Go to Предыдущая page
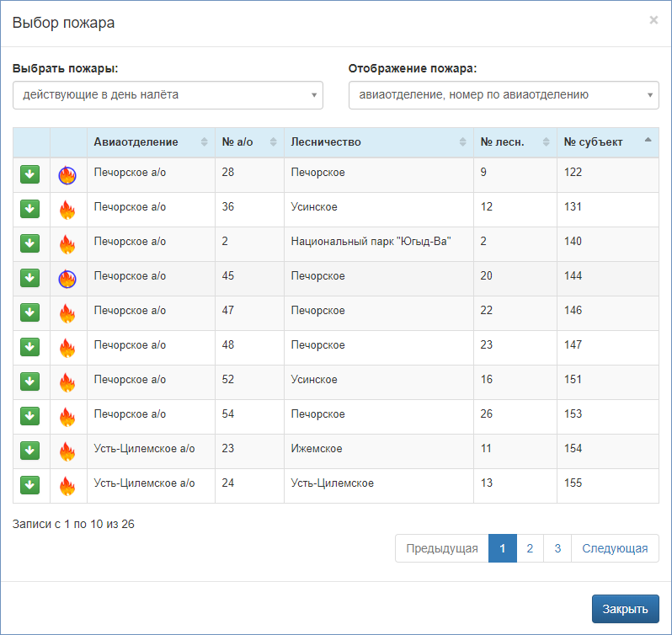The image size is (672, 635). (x=442, y=548)
